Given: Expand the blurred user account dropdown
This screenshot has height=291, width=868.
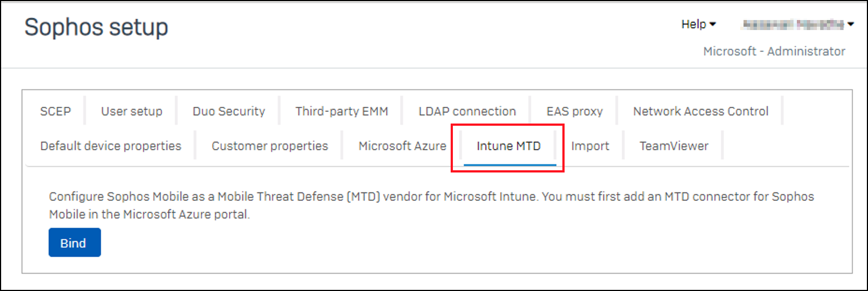Looking at the screenshot, I should click(798, 24).
